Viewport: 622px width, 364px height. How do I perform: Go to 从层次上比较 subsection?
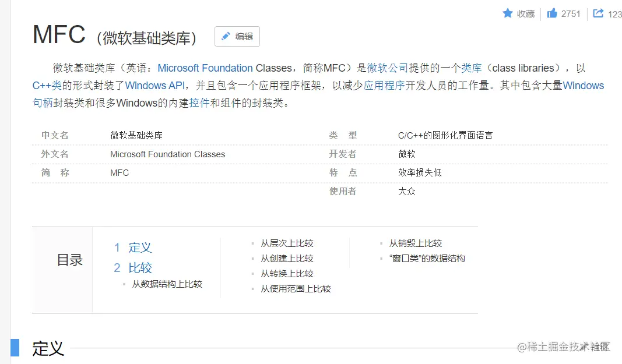point(287,243)
